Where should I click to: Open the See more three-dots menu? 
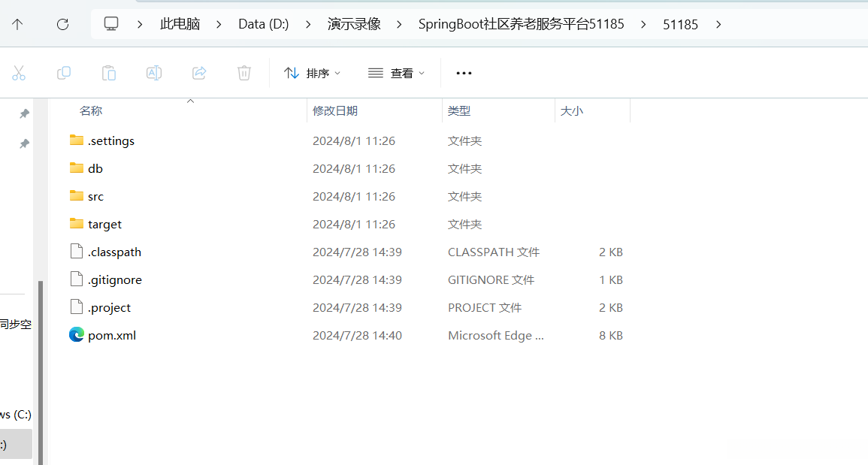click(x=464, y=73)
